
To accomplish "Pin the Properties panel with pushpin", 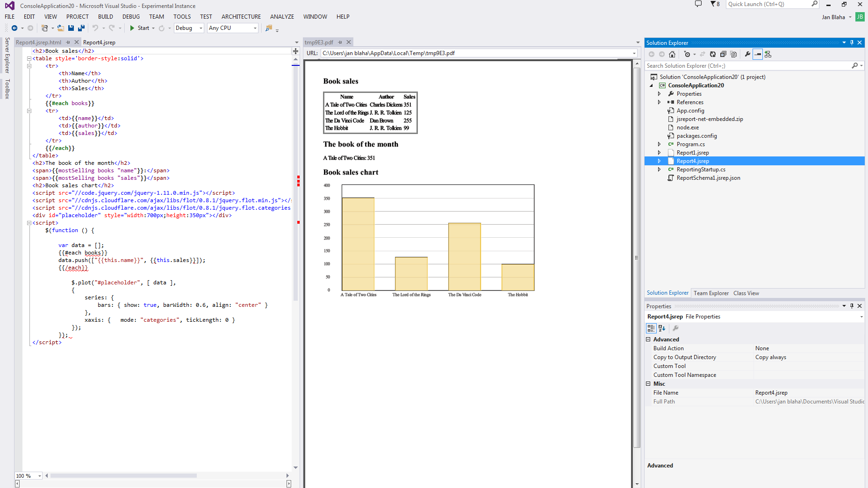I will [852, 306].
